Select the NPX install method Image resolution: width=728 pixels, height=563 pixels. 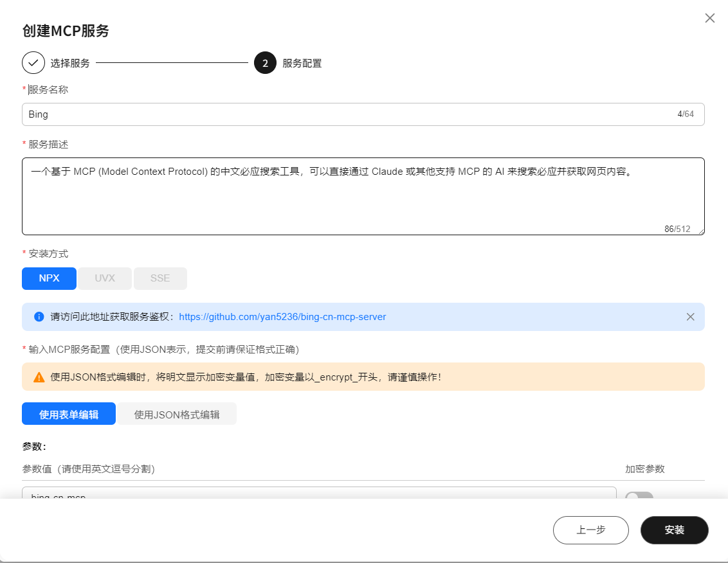click(x=50, y=278)
